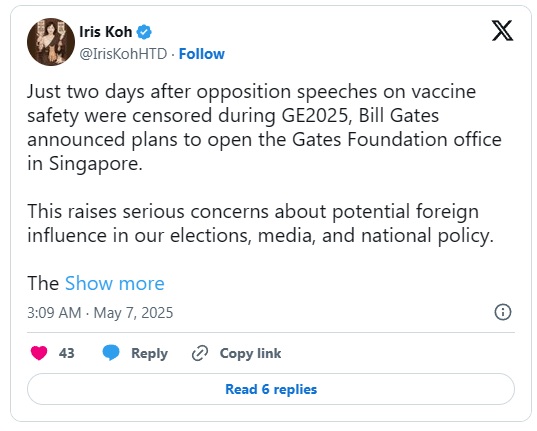The image size is (537, 431).
Task: Expand tweet with Show more
Action: (x=115, y=283)
